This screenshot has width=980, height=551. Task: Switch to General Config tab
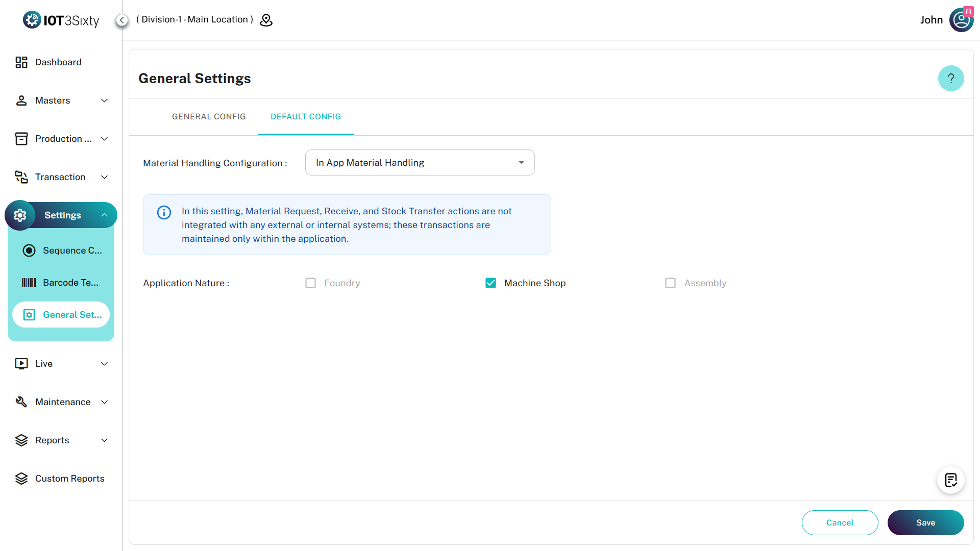(x=209, y=117)
